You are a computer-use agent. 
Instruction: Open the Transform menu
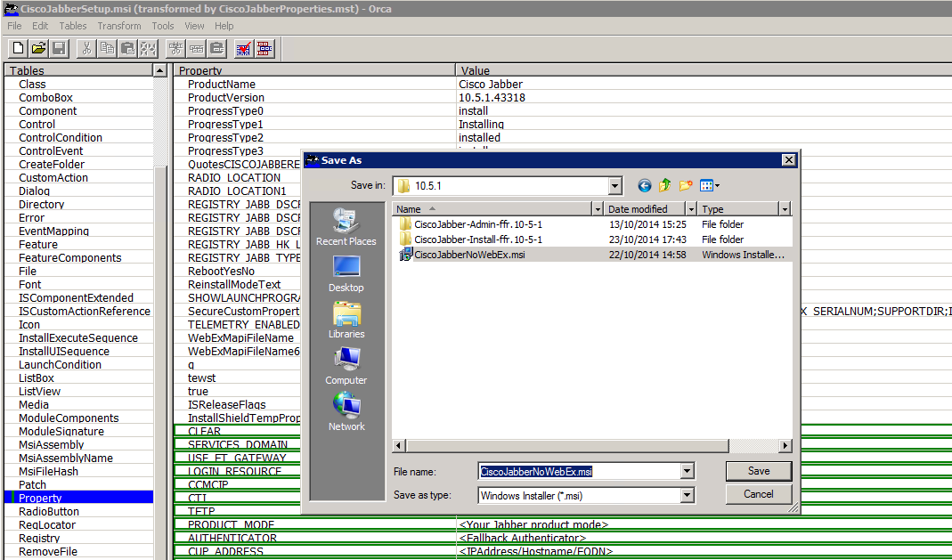click(119, 26)
